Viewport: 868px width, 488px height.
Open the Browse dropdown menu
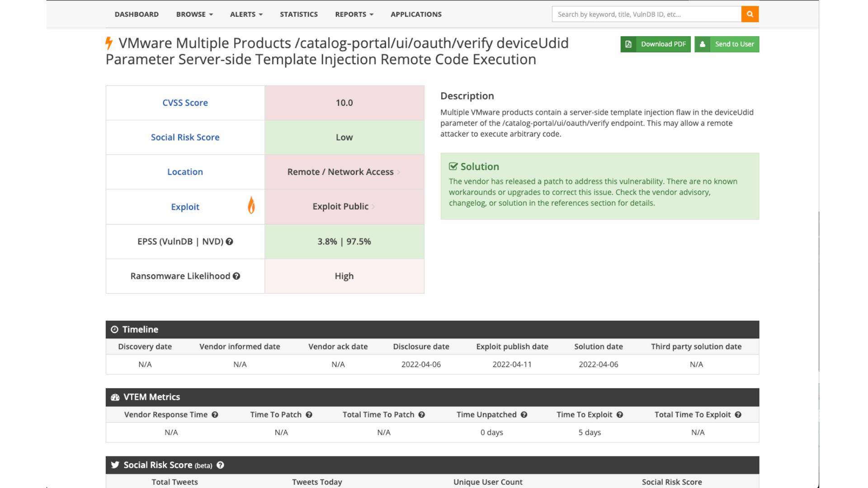pos(194,14)
